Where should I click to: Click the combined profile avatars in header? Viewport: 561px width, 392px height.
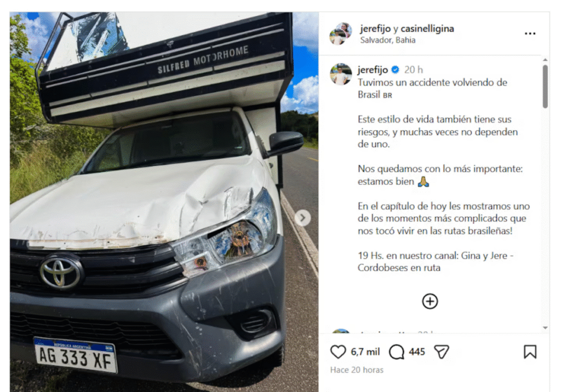340,33
